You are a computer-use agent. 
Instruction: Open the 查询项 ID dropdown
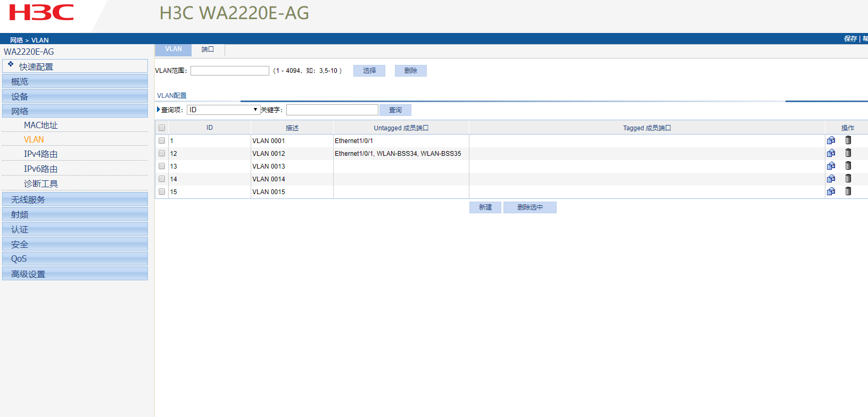(223, 110)
